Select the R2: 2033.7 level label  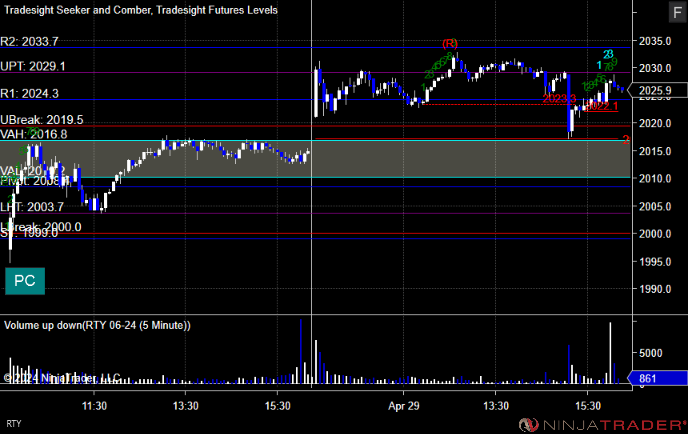click(x=29, y=42)
